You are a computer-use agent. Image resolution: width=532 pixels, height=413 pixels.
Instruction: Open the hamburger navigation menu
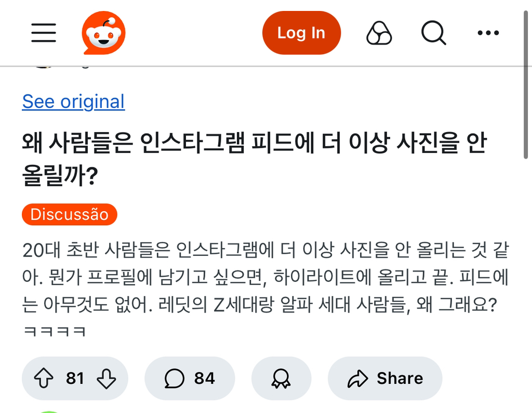[x=44, y=33]
